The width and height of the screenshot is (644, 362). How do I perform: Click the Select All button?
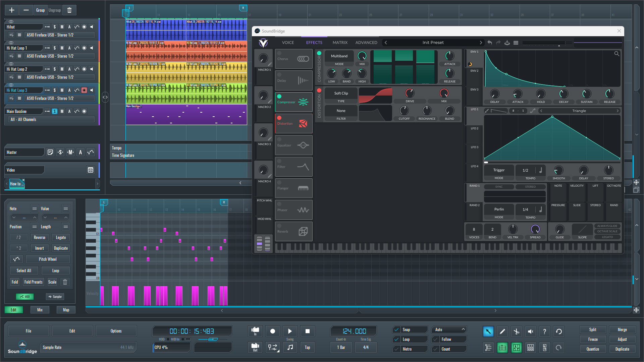24,270
